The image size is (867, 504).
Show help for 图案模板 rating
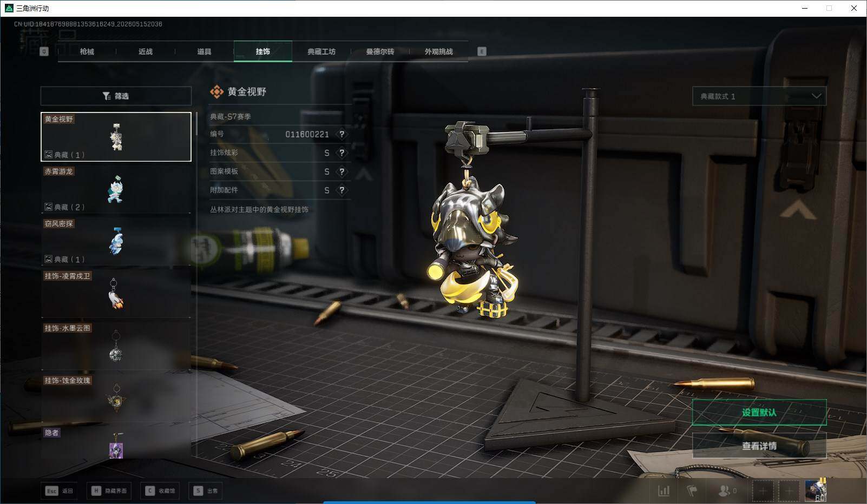tap(341, 171)
